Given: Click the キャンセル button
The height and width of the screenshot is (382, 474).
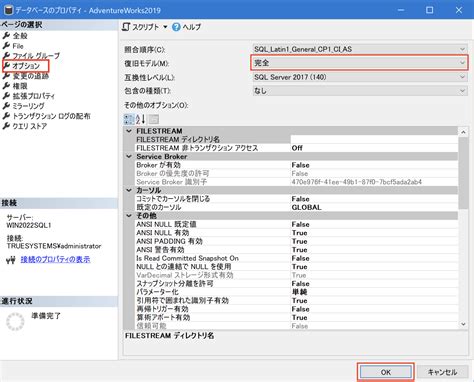Looking at the screenshot, I should click(442, 372).
